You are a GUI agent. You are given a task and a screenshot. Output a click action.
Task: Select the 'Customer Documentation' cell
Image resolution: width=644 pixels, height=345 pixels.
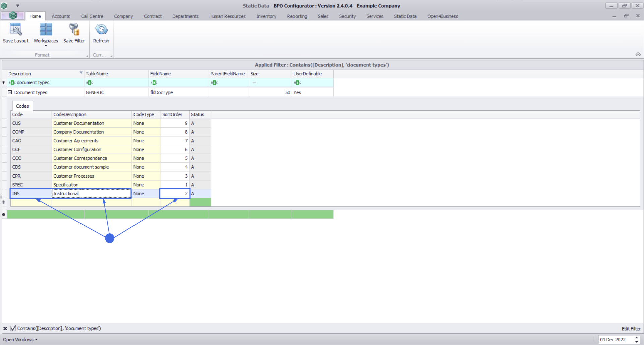[92, 123]
